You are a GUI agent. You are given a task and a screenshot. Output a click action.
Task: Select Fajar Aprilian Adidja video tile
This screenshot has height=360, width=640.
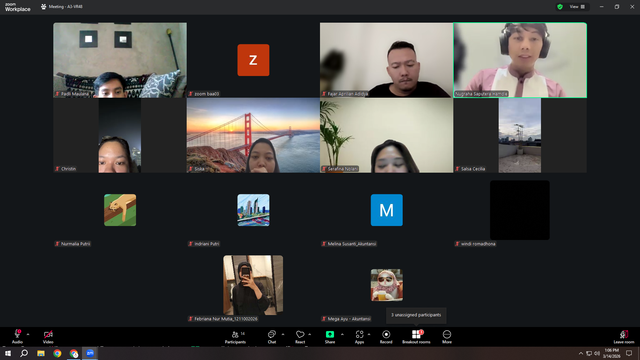tap(387, 60)
